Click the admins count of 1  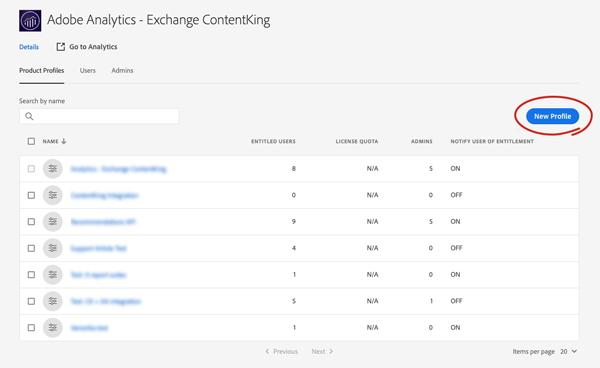(x=431, y=301)
